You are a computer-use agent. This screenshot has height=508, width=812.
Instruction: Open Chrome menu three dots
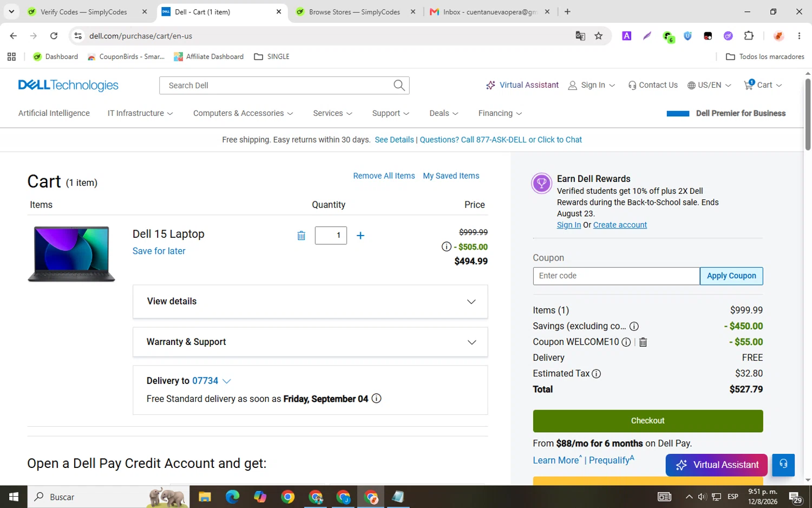click(x=799, y=36)
